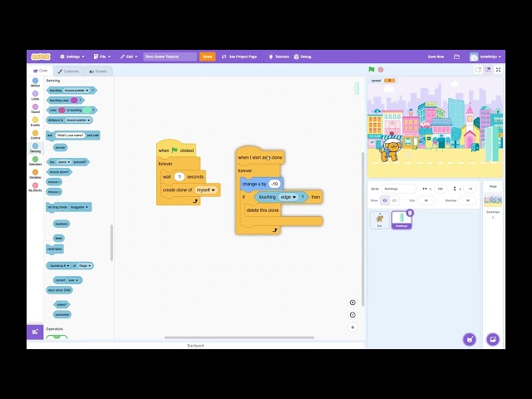Open edge dropdown in touching block in script
This screenshot has width=532, height=399.
click(x=288, y=197)
